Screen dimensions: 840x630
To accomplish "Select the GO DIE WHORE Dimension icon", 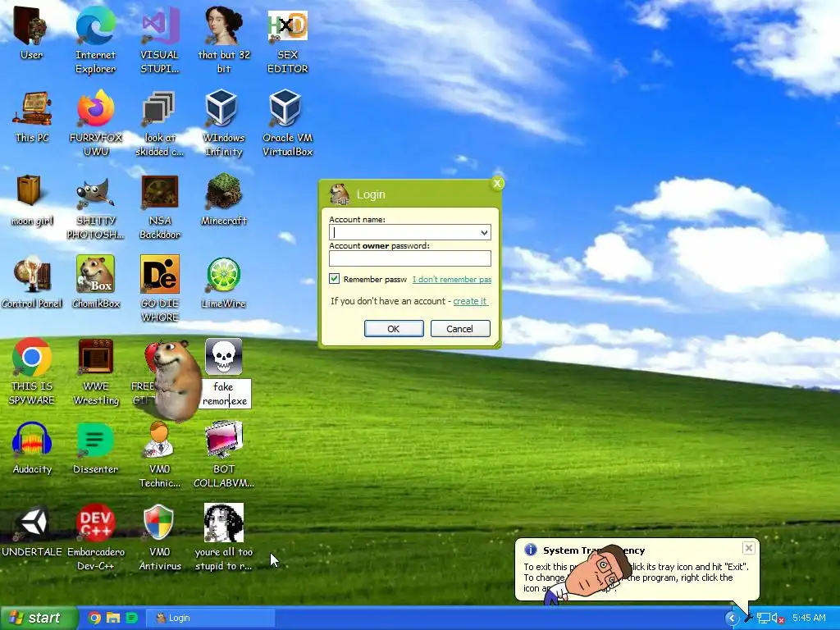I will pos(160,274).
